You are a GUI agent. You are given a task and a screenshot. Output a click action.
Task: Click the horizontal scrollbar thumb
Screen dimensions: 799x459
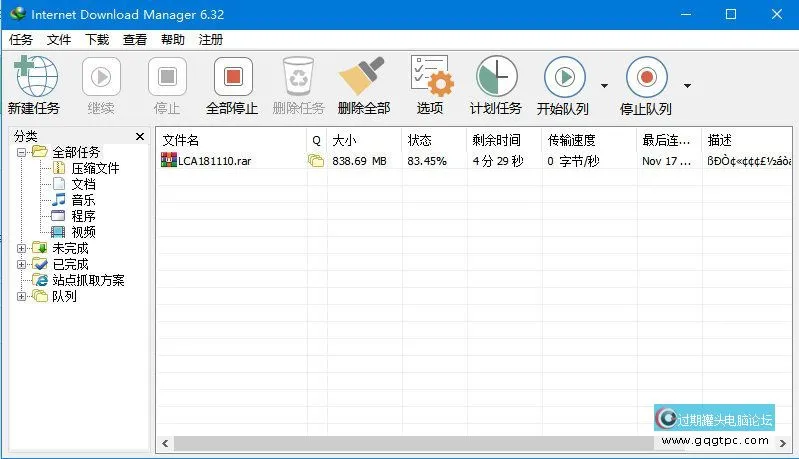tap(414, 443)
